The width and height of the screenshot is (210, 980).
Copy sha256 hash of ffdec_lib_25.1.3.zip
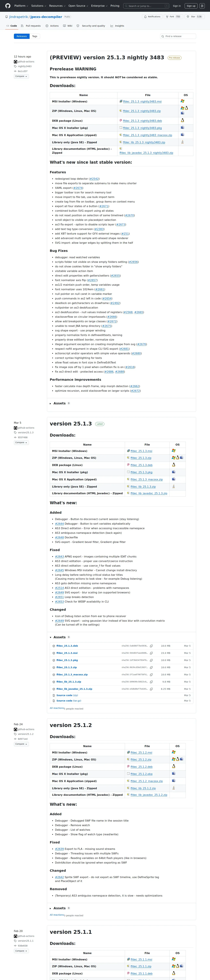click(x=151, y=682)
